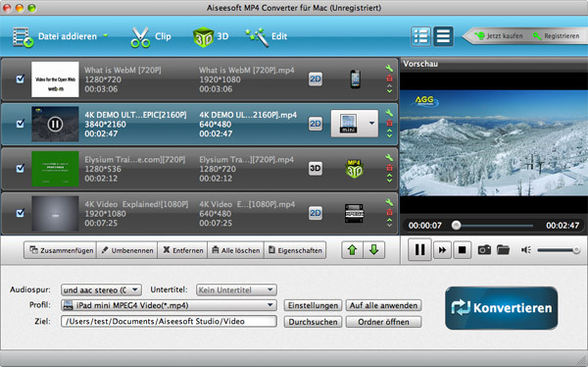Open wrench settings for 4K DEMO row
Viewport: 588px width, 367px height.
[x=389, y=113]
